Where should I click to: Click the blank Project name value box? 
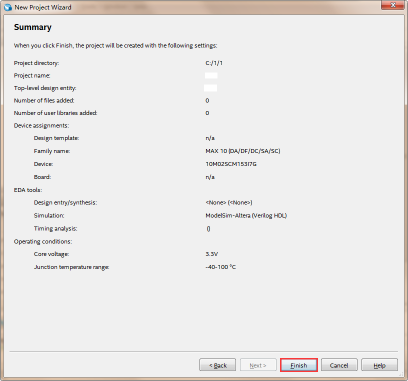pos(211,76)
